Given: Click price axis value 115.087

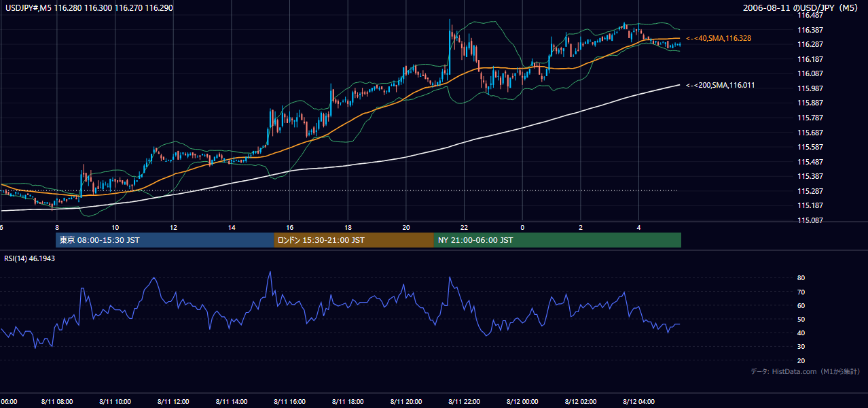Looking at the screenshot, I should coord(810,220).
